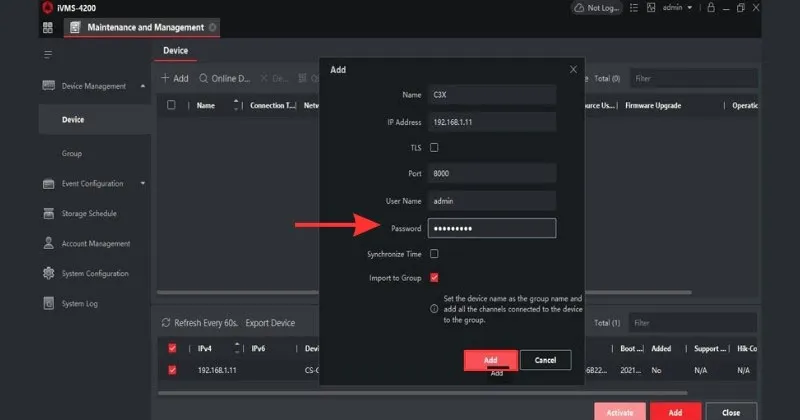This screenshot has height=420, width=800.
Task: Click the Name input field with C3X
Action: coord(492,94)
